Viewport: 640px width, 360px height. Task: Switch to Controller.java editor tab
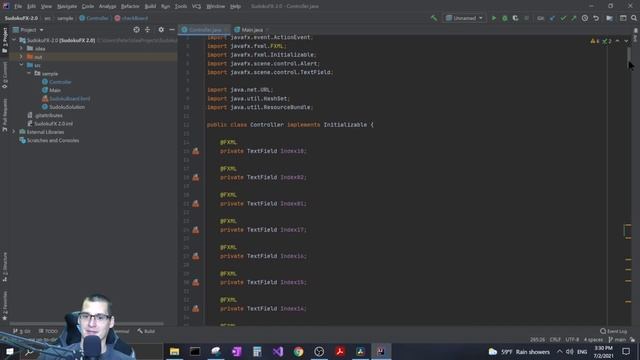pyautogui.click(x=204, y=30)
